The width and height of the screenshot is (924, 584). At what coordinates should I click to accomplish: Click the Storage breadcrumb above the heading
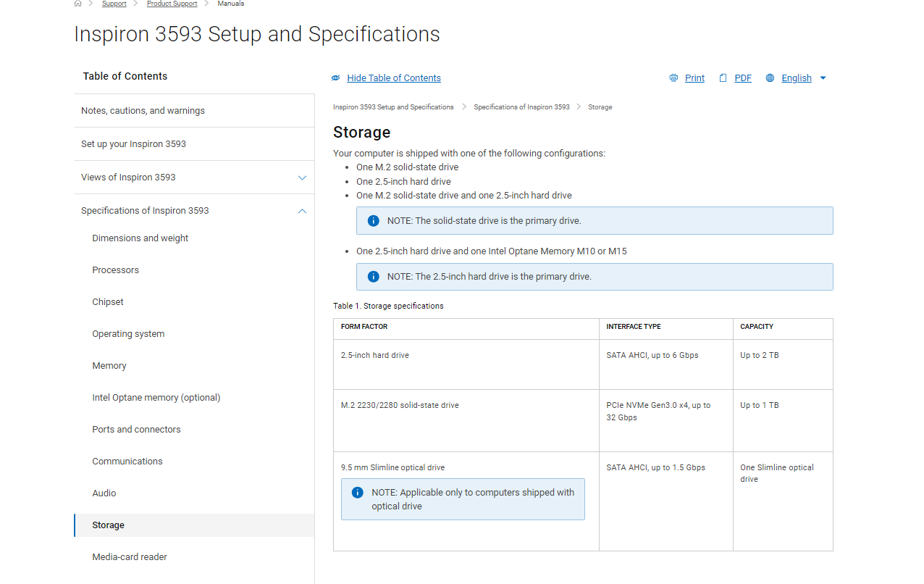coord(600,107)
